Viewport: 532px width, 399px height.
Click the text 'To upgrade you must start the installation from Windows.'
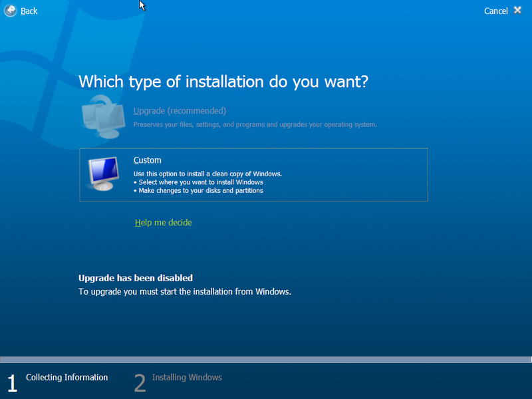tap(185, 292)
